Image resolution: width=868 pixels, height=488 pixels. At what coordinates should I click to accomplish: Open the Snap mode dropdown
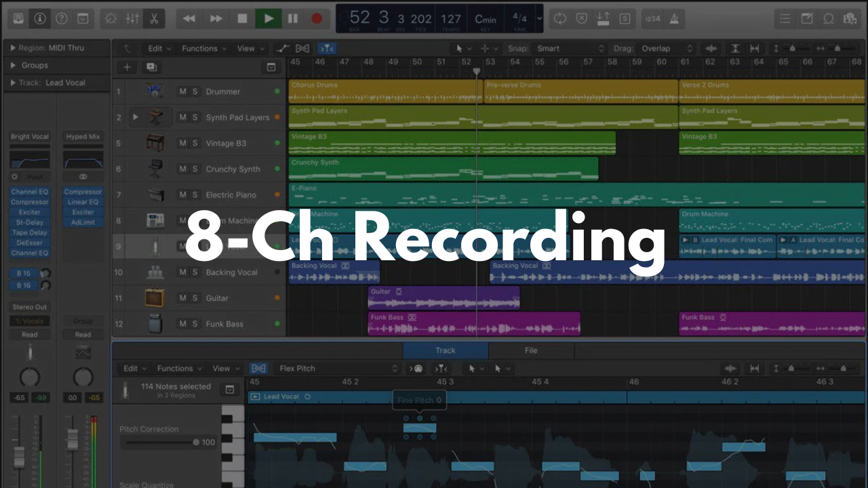[x=570, y=49]
